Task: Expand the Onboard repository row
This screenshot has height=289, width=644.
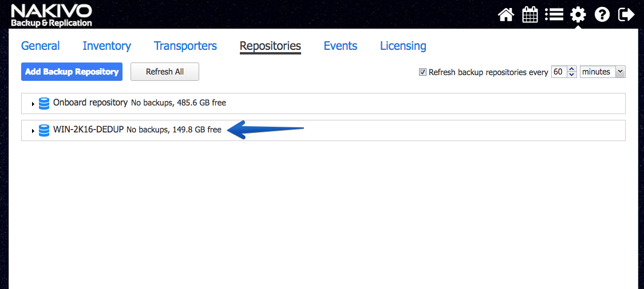Action: coord(33,104)
